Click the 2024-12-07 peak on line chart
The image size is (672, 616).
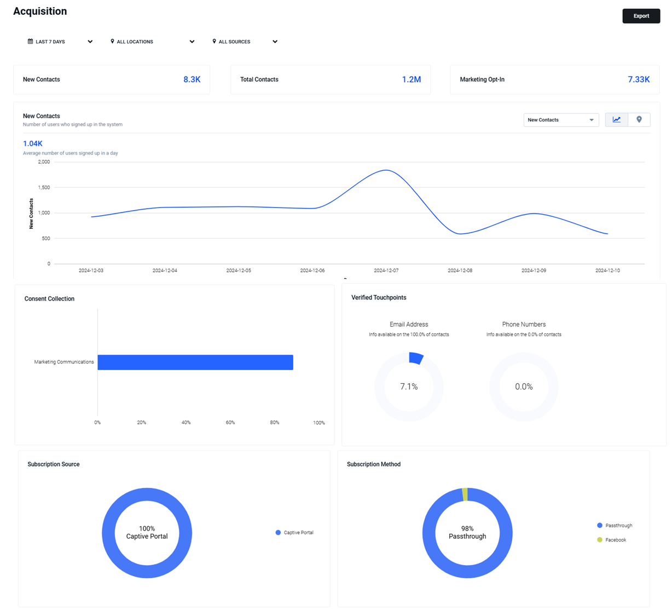click(386, 170)
